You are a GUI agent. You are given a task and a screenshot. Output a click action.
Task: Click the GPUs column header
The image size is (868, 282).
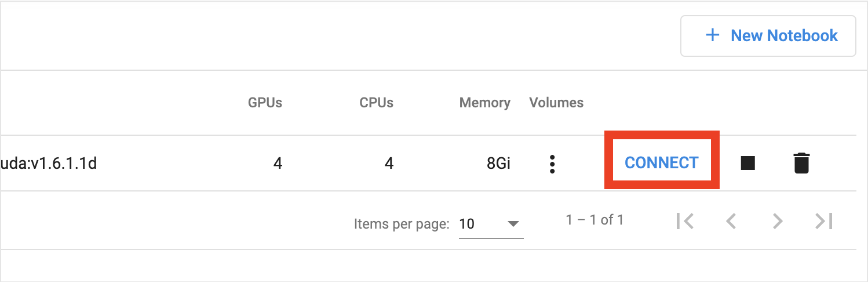point(265,103)
